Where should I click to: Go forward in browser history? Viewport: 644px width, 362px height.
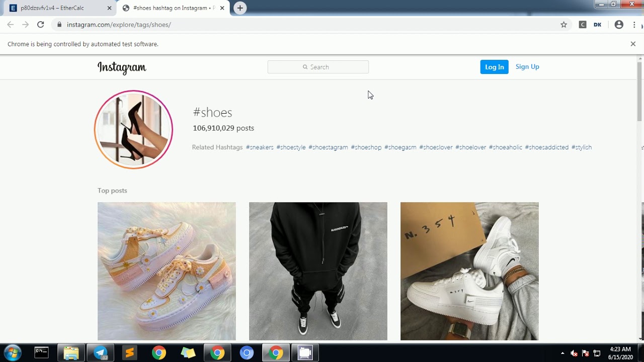(26, 25)
